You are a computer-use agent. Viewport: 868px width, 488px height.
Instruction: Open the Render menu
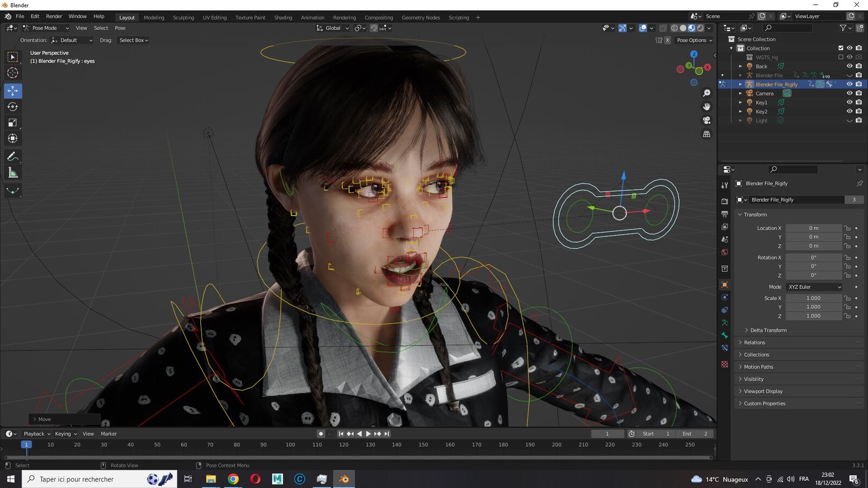click(54, 16)
